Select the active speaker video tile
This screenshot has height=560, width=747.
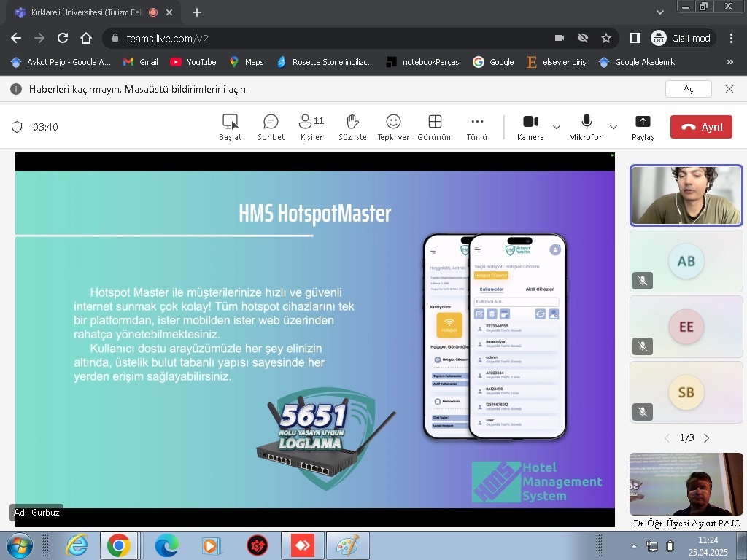[686, 195]
